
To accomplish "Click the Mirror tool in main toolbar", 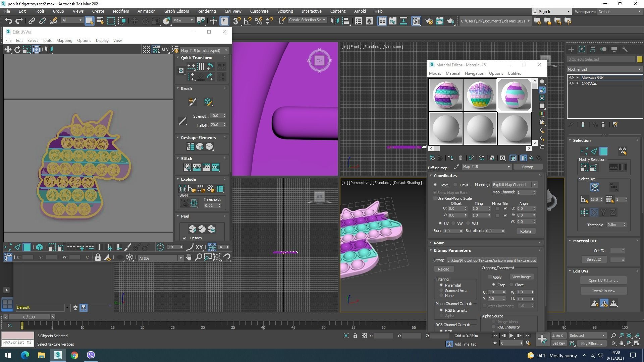I will [x=335, y=21].
